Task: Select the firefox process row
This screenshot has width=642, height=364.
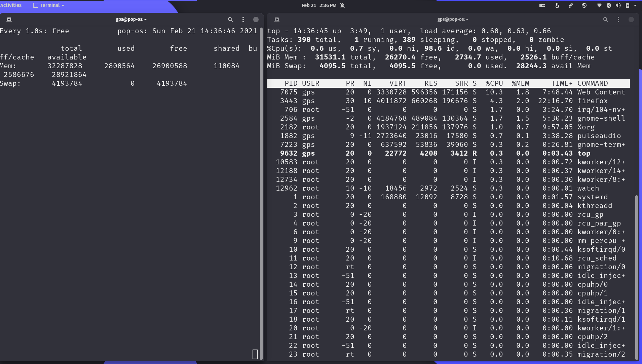Action: pyautogui.click(x=448, y=101)
